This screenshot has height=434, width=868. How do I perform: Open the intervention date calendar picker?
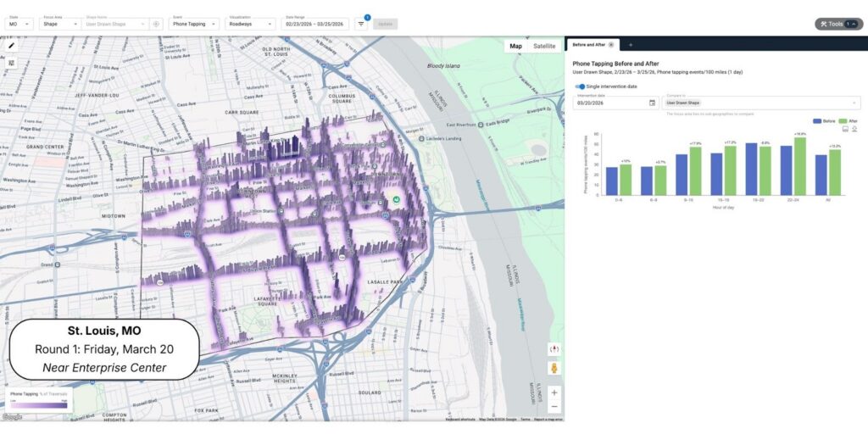click(652, 103)
